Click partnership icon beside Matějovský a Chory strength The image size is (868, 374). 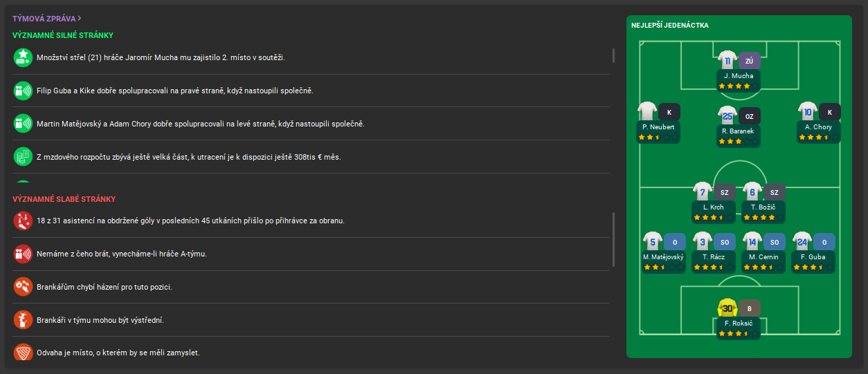click(x=24, y=124)
